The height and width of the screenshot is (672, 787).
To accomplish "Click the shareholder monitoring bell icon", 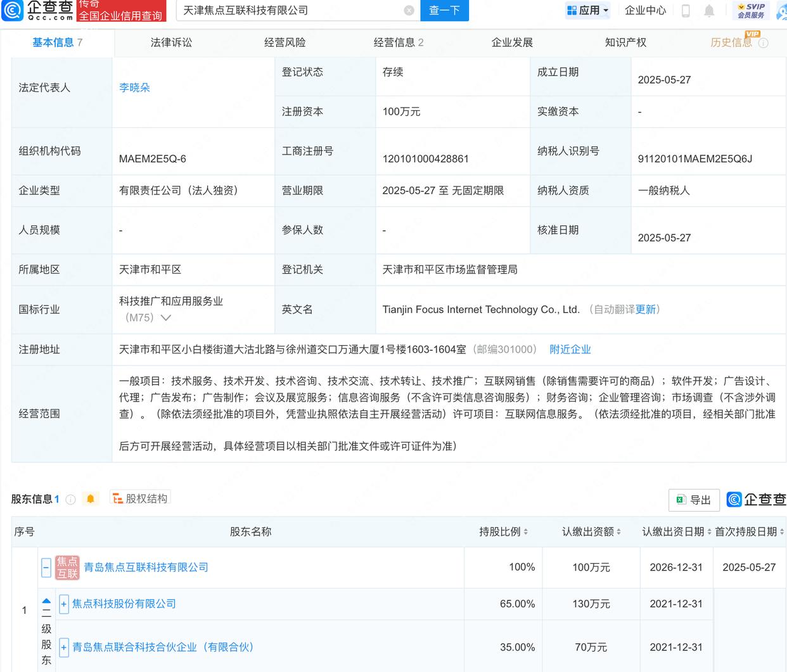I will (91, 499).
